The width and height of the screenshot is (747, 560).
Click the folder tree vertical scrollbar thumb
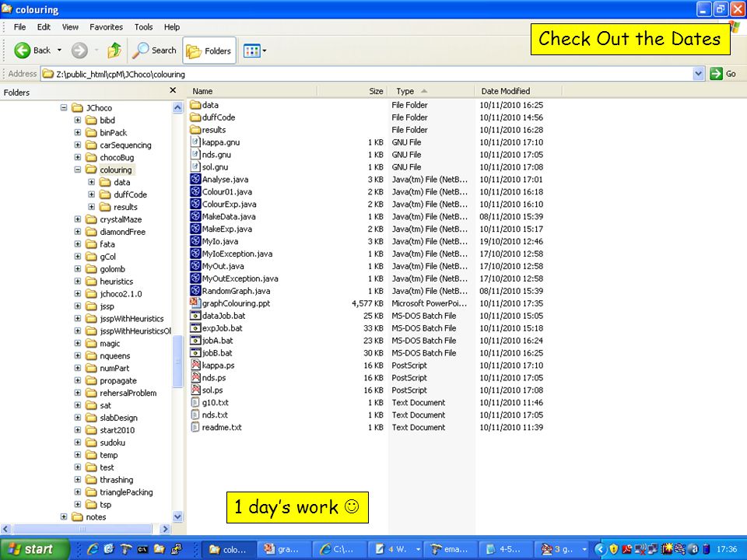click(x=177, y=362)
